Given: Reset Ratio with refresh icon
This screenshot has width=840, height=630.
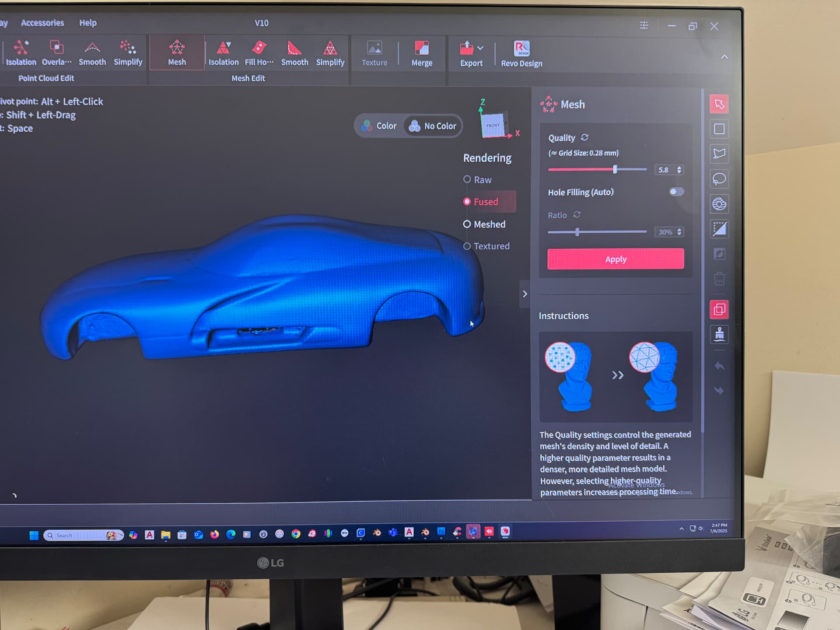Looking at the screenshot, I should (577, 214).
